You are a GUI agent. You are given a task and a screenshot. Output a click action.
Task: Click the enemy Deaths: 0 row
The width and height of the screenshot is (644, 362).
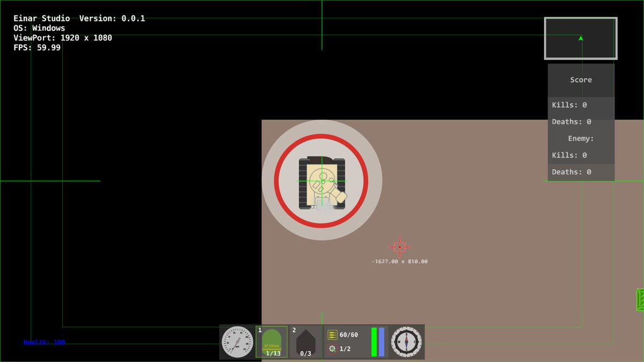tap(581, 172)
